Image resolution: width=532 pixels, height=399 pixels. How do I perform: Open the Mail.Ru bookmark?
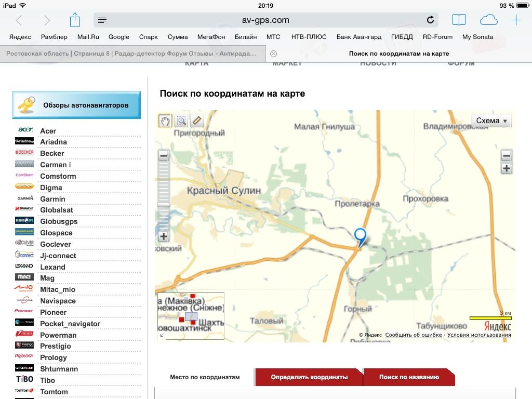tap(88, 37)
